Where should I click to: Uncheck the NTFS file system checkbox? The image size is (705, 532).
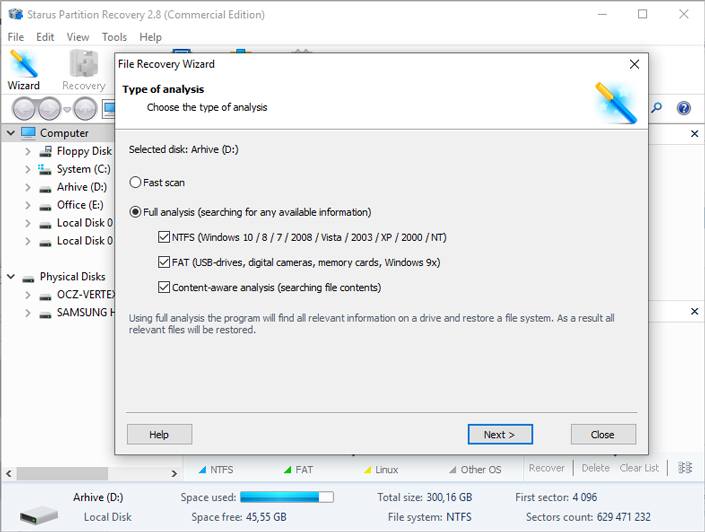click(164, 237)
